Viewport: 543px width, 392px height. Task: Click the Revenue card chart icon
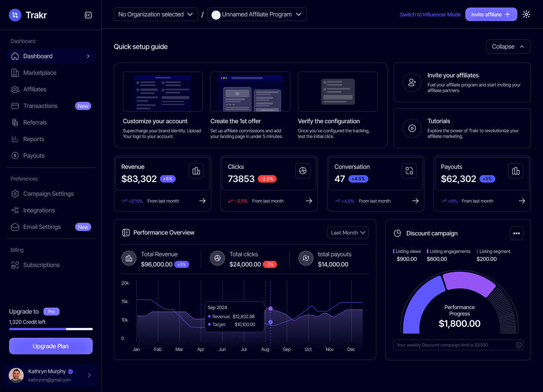click(x=196, y=171)
